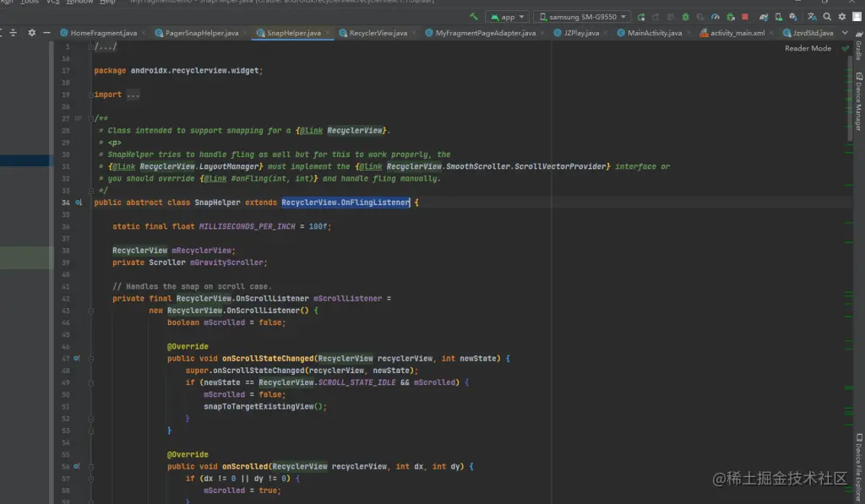Image resolution: width=865 pixels, height=504 pixels.
Task: Click the Translate icon in toolbar
Action: pos(812,17)
